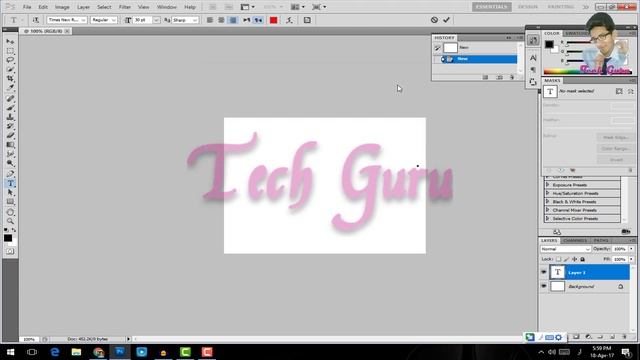Toggle text orientation in the options bar
640x360 pixels.
(36, 20)
